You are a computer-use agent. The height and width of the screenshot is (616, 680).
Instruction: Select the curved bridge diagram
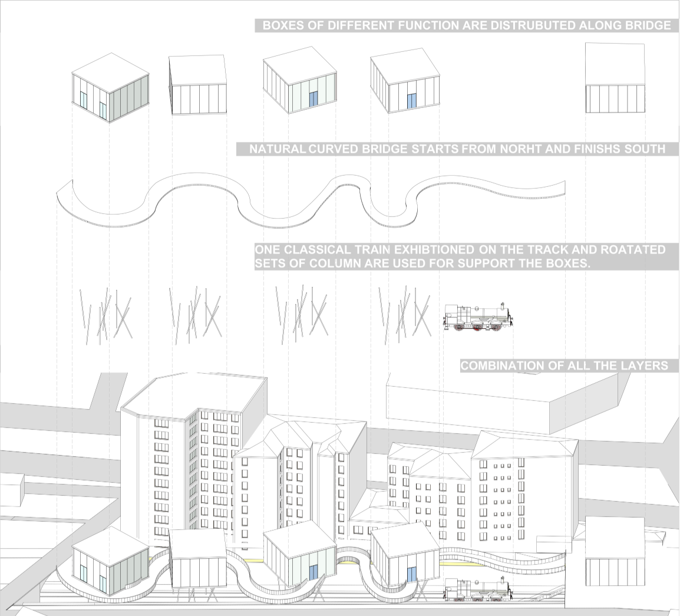tap(311, 201)
